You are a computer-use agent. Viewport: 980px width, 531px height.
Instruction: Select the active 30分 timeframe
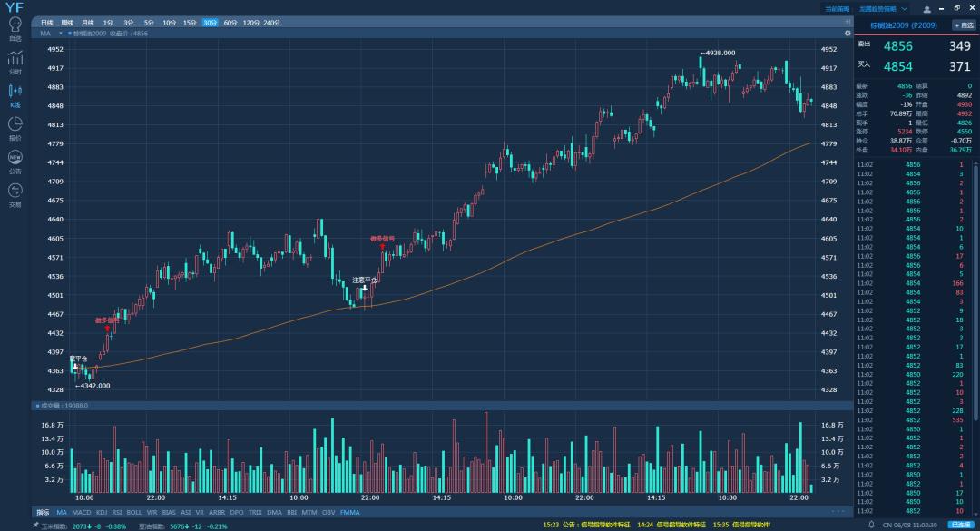210,23
